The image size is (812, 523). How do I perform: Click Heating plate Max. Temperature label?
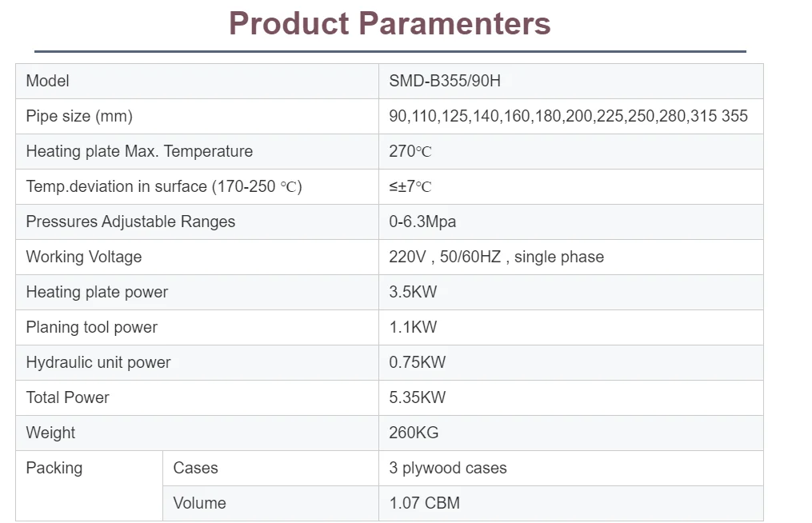(139, 151)
